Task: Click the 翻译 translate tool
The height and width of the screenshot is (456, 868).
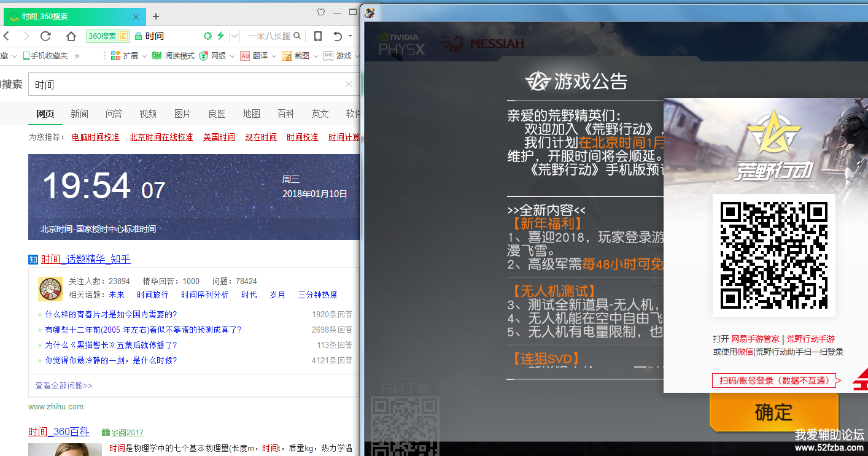Action: [x=254, y=56]
